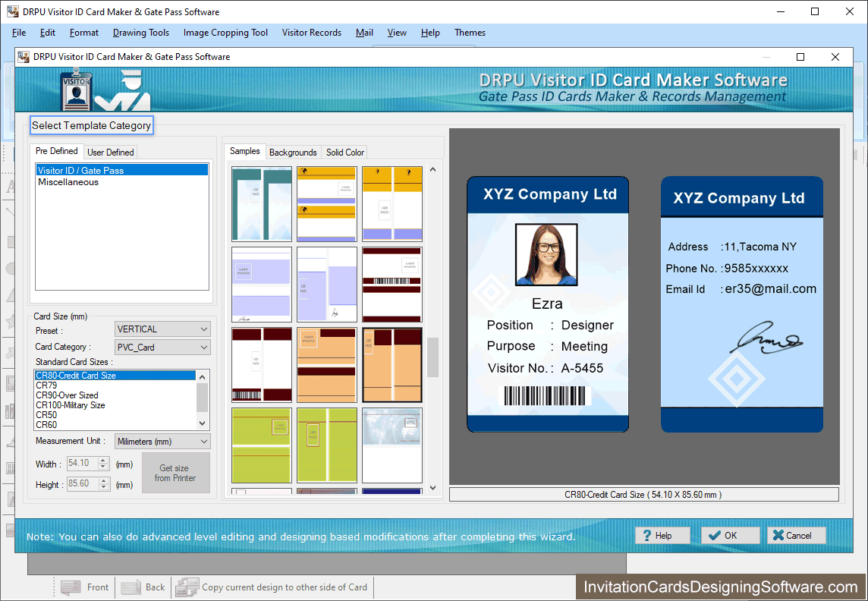Open the Preset dropdown showing VERTICAL
Image resolution: width=868 pixels, height=601 pixels.
point(162,329)
